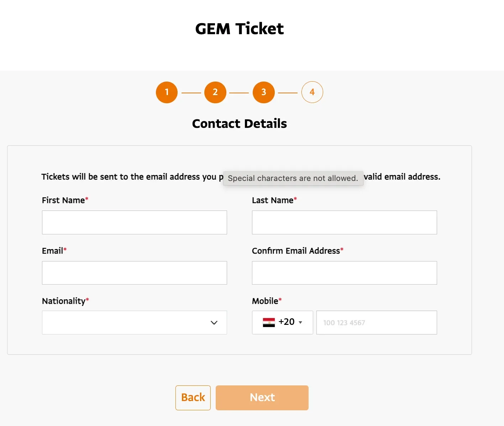Select the Email input box
The width and height of the screenshot is (504, 426).
click(x=134, y=273)
